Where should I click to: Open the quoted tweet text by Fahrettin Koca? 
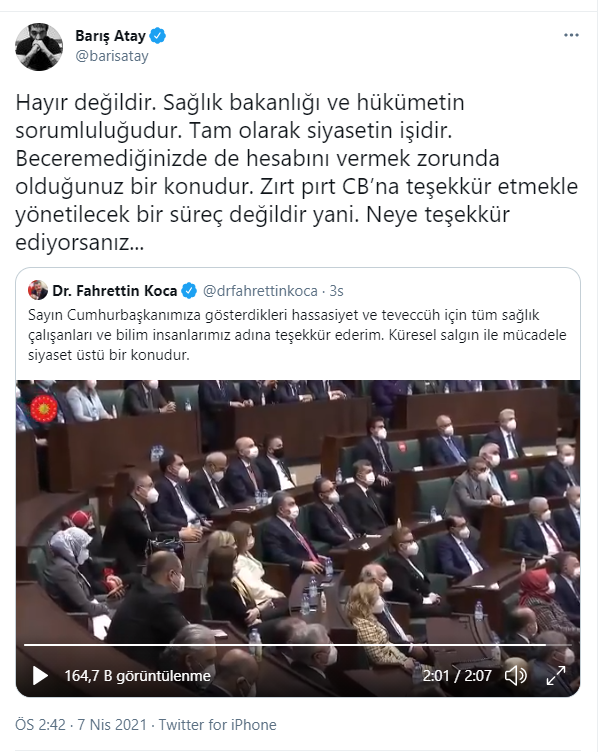click(297, 335)
